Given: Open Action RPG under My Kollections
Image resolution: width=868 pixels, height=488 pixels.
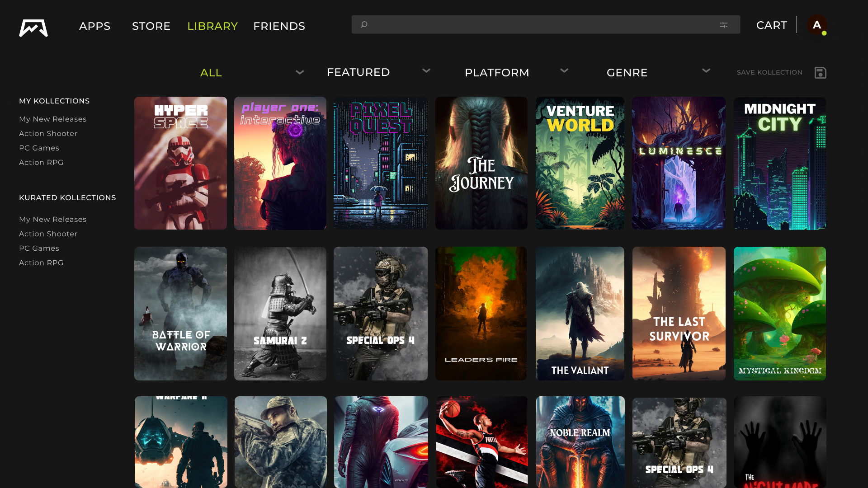Looking at the screenshot, I should click(41, 163).
